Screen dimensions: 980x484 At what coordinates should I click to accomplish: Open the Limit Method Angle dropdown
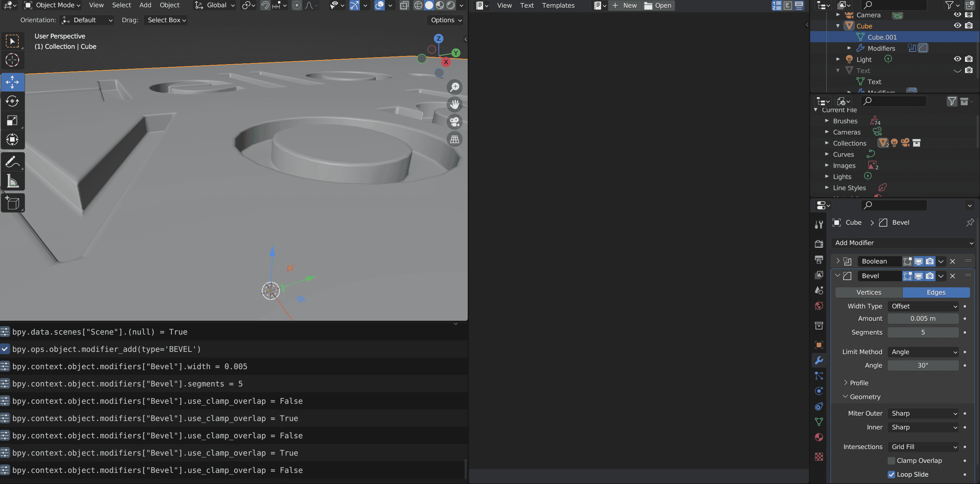(x=923, y=352)
